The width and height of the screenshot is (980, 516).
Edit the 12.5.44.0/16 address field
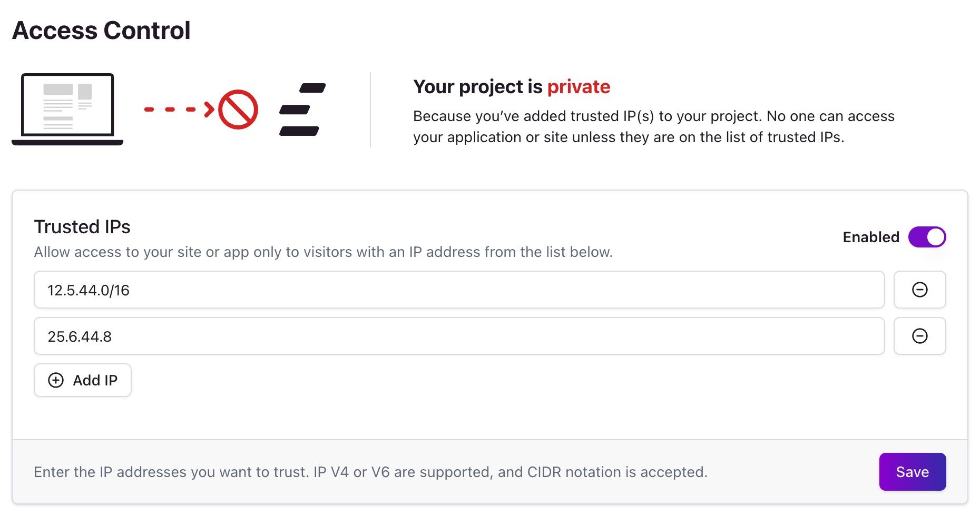coord(459,290)
